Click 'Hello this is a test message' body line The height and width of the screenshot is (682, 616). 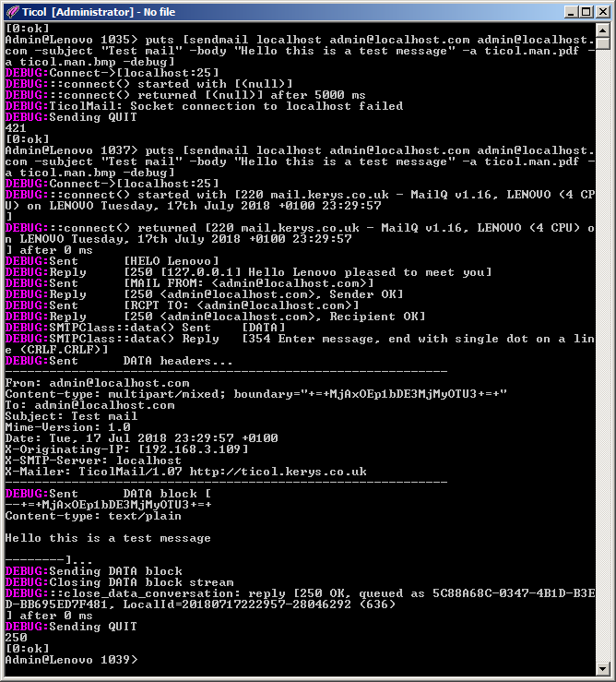pyautogui.click(x=108, y=538)
